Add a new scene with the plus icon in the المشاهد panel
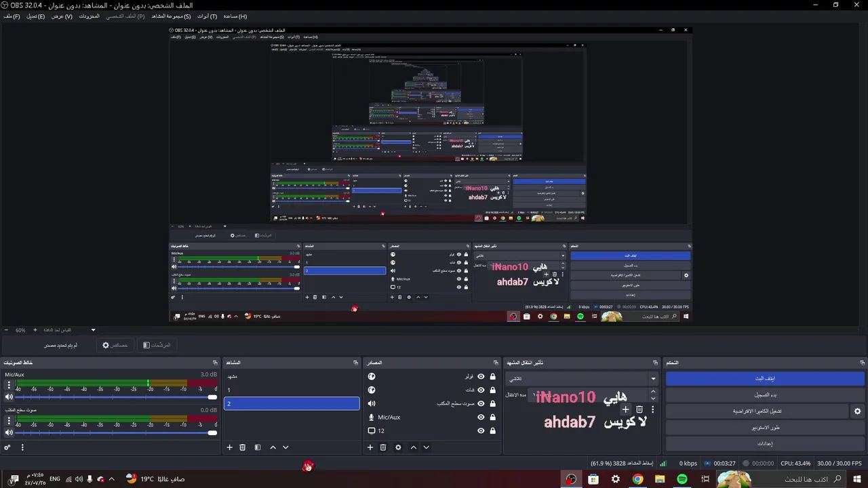The width and height of the screenshot is (868, 488). (x=229, y=447)
